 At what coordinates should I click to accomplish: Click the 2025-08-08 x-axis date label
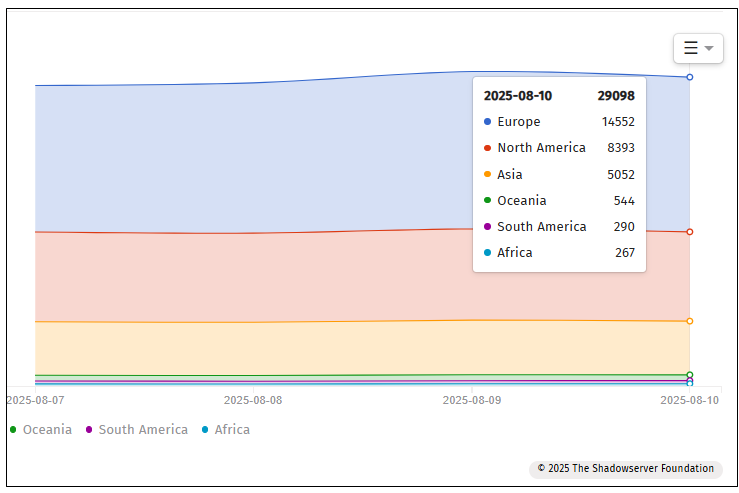point(253,399)
